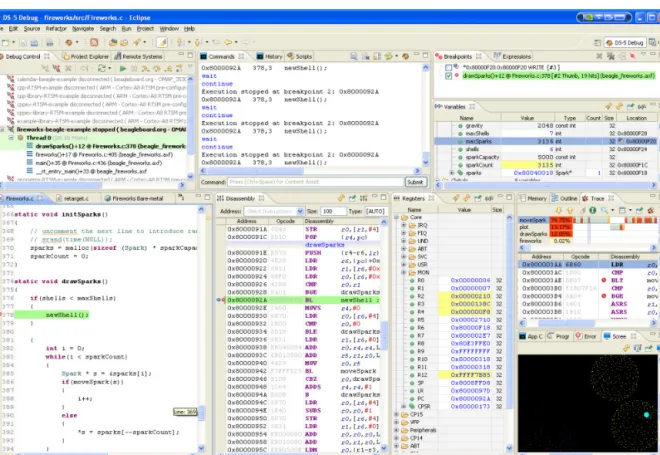Click the Save file icon in main toolbar
The width and height of the screenshot is (660, 455).
tap(23, 43)
